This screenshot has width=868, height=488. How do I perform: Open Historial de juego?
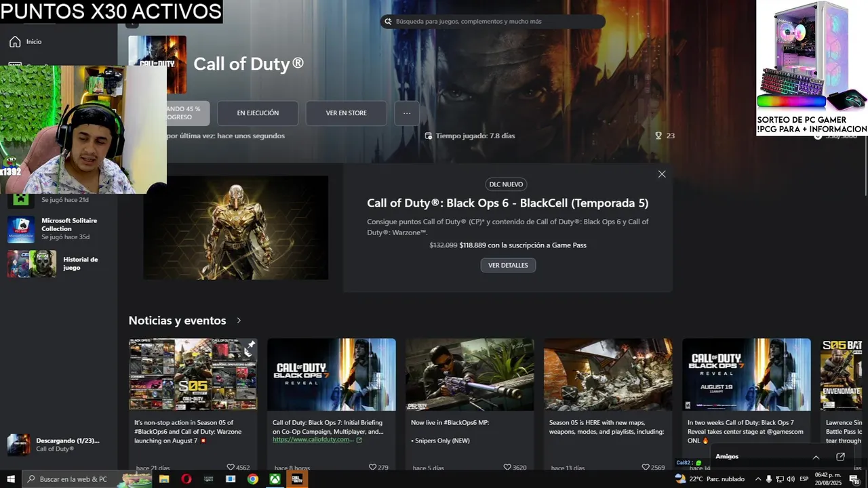click(x=60, y=264)
